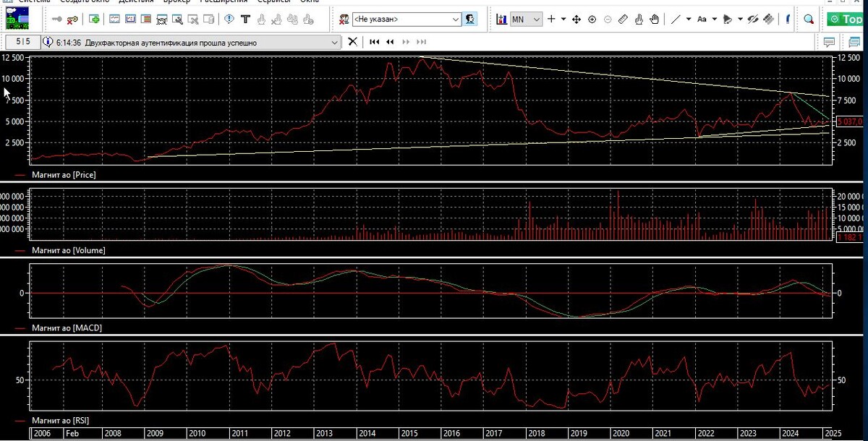Open the Создать окно menu

pyautogui.click(x=84, y=1)
